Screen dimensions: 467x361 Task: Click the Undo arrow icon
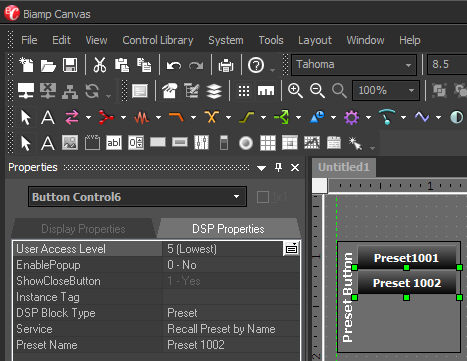[174, 65]
